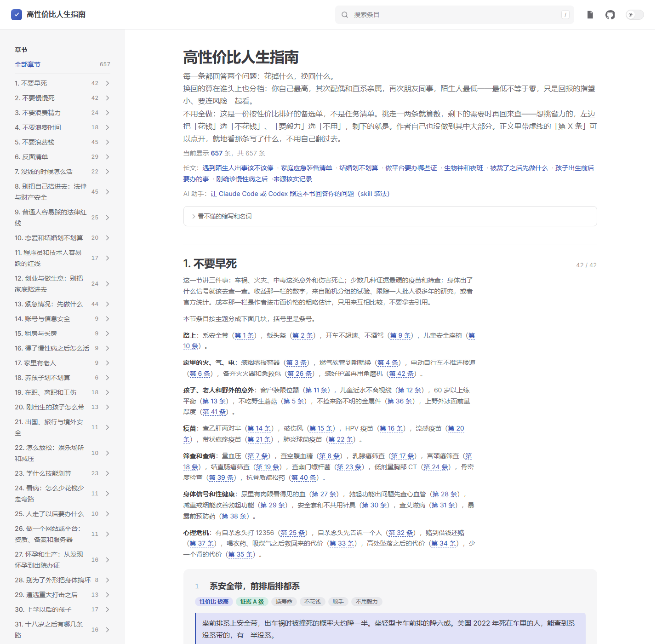The image size is (662, 644).
Task: Follow the 第 14 条 hepatitis B reference
Action: [260, 428]
